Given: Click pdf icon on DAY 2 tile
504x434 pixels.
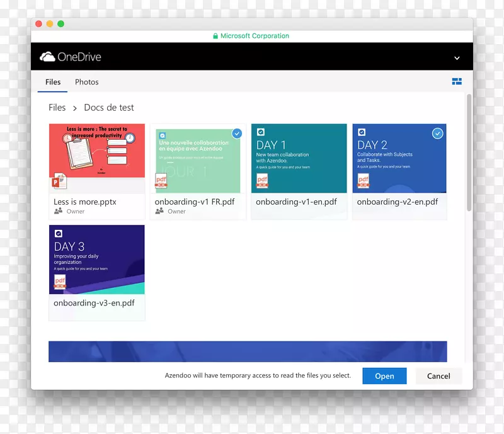Looking at the screenshot, I should 364,181.
